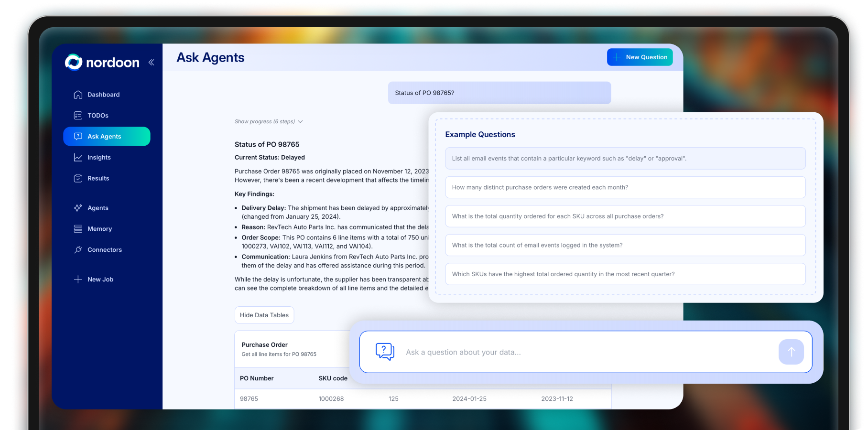Click the 'Reason:' bullet
The height and width of the screenshot is (430, 868).
[253, 227]
